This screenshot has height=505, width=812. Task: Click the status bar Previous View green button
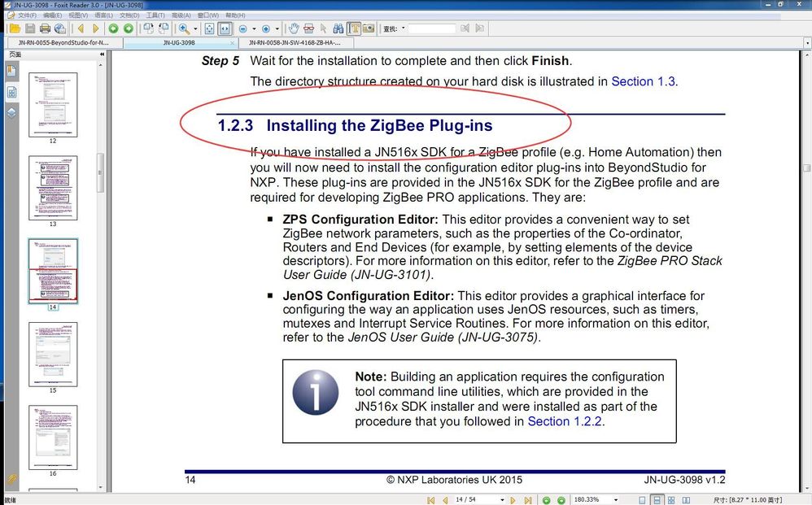click(546, 500)
